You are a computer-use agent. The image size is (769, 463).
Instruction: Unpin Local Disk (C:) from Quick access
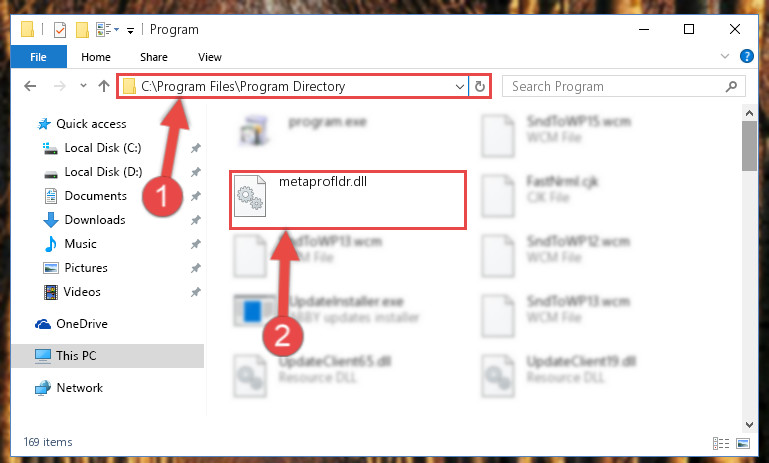[196, 148]
